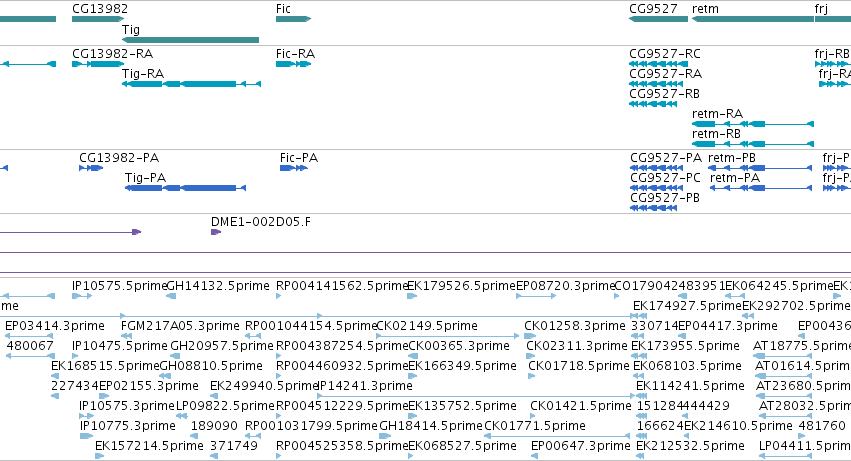Image resolution: width=851 pixels, height=461 pixels.
Task: Open the retm-RA transcript label
Action: pyautogui.click(x=717, y=114)
